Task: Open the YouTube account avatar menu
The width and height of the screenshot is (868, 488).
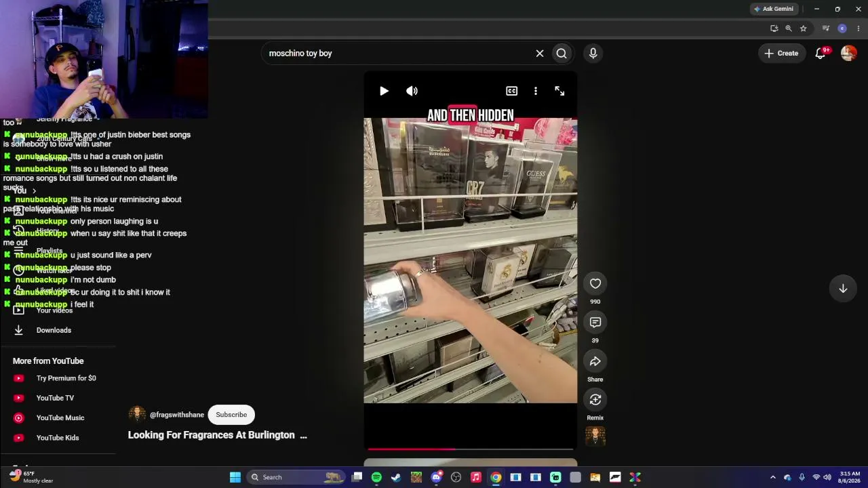Action: click(848, 54)
